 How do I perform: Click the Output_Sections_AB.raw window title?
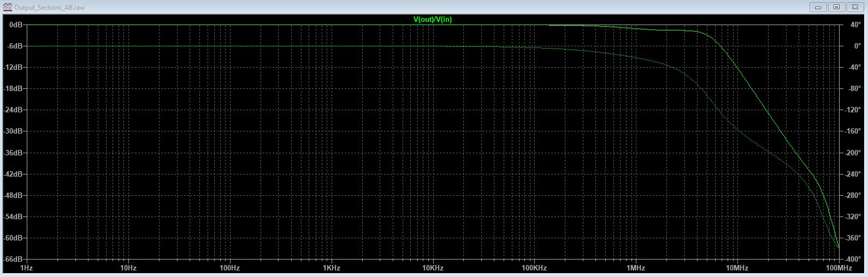click(50, 8)
